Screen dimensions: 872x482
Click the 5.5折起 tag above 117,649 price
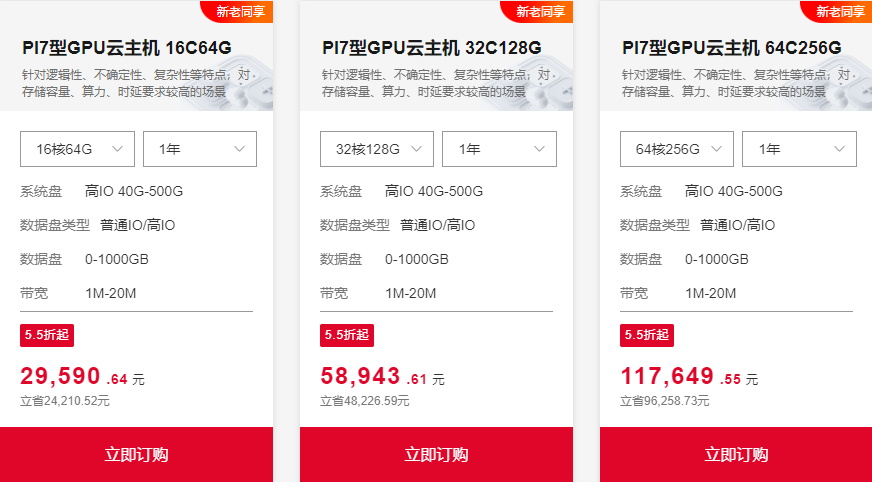(x=647, y=335)
